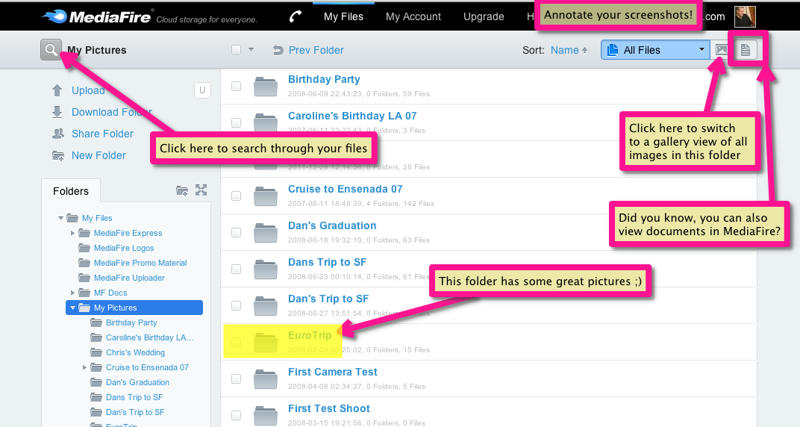800x427 pixels.
Task: Open the Birthday Party folder link in the list
Action: click(323, 79)
